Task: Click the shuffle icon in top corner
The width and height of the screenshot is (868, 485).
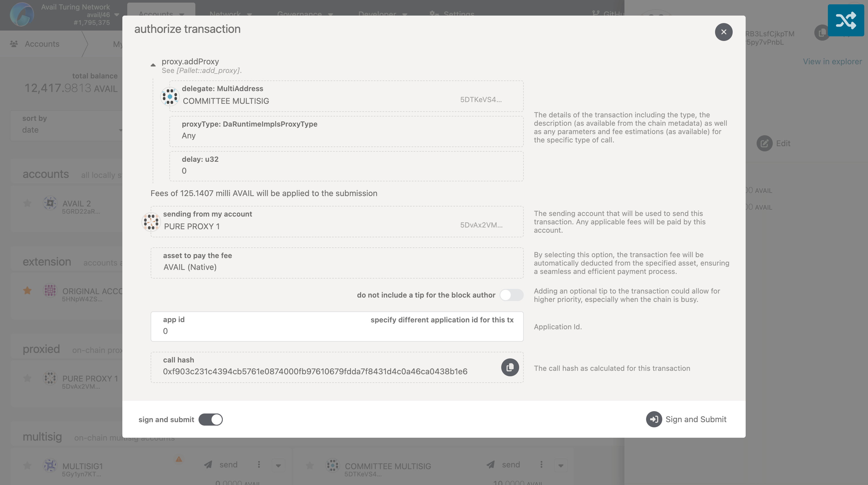Action: (845, 20)
